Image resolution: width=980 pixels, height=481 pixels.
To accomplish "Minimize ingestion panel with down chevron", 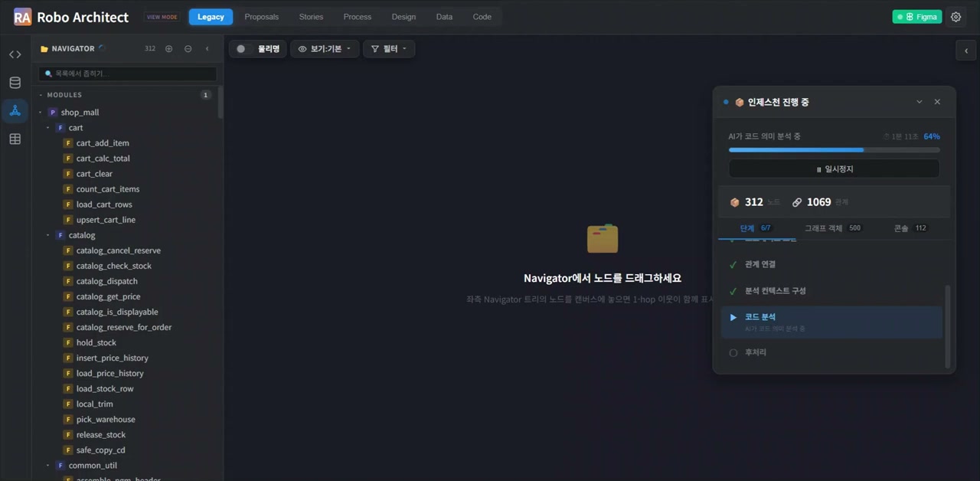I will (x=920, y=102).
